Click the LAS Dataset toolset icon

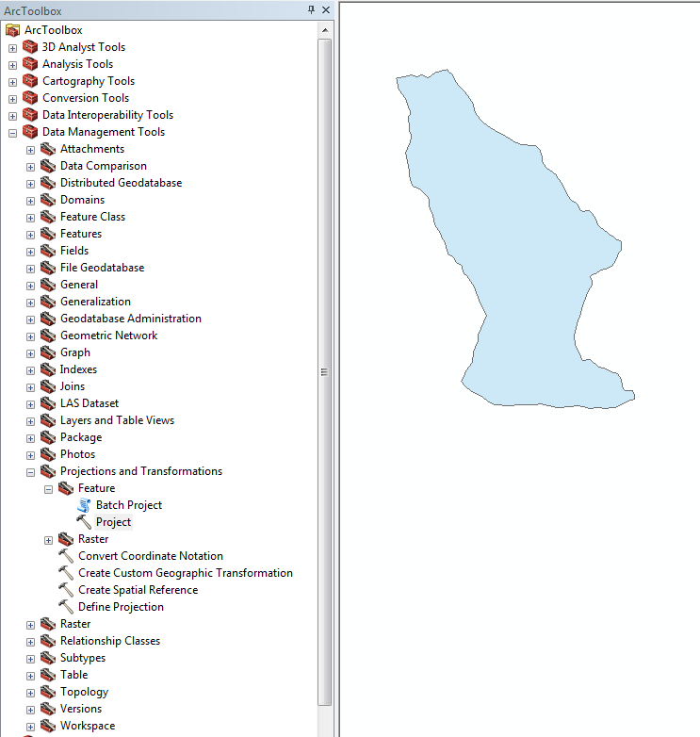click(x=48, y=403)
